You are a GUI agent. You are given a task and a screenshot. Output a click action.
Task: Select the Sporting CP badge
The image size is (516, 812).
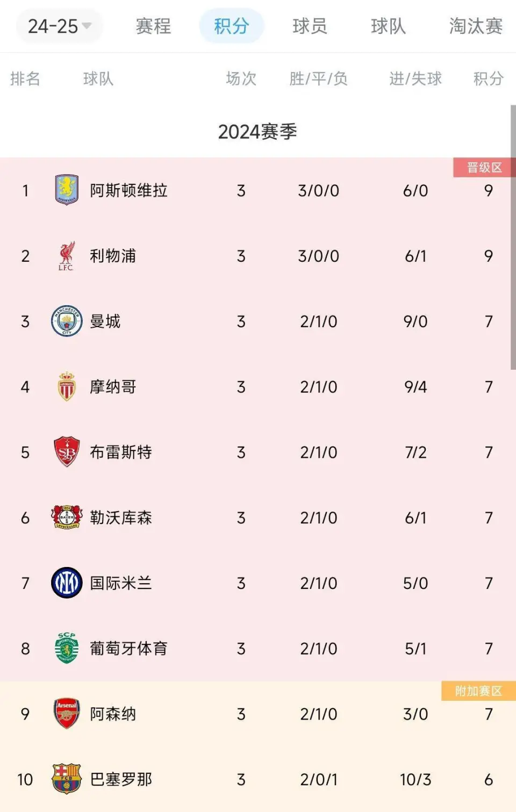67,648
